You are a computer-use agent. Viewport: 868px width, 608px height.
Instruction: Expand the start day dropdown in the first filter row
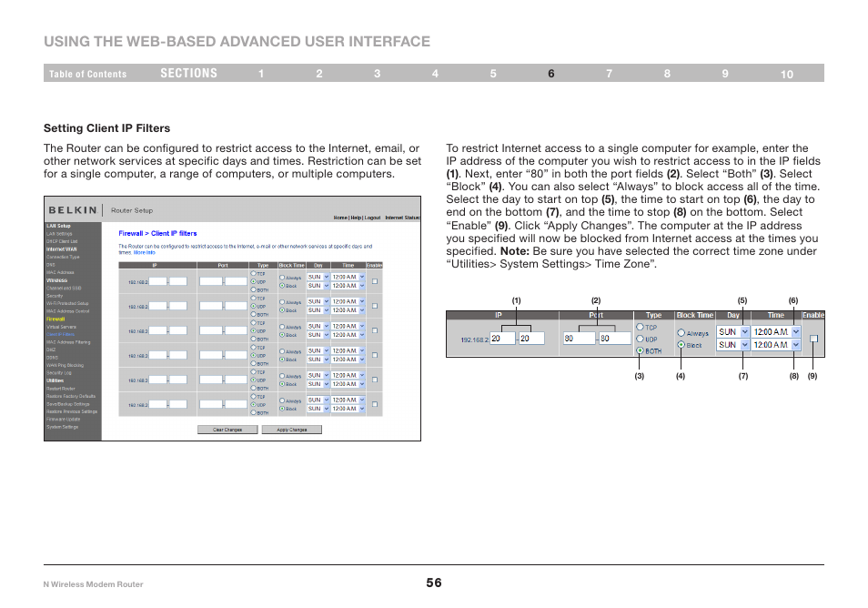tap(318, 277)
